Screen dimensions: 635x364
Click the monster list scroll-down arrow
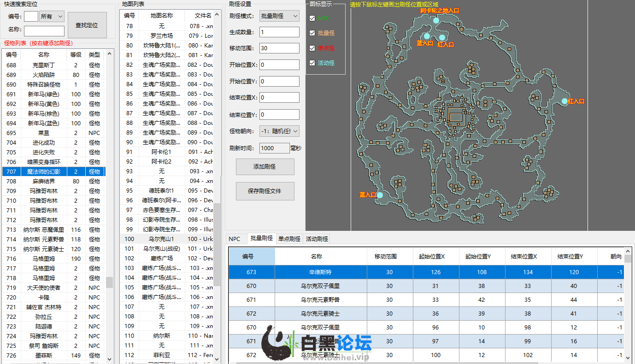click(109, 359)
